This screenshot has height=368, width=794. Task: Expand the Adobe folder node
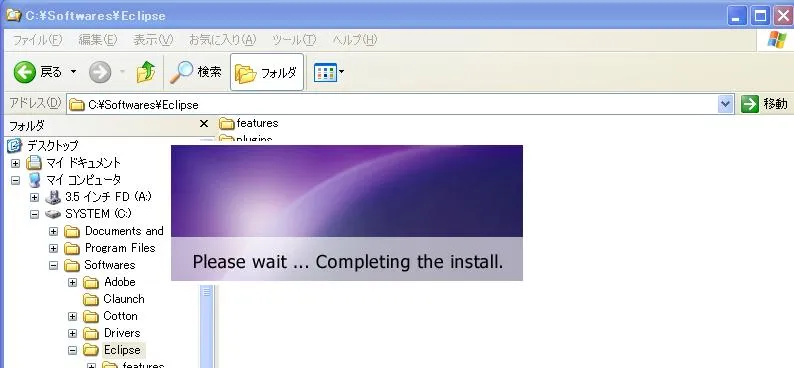click(x=72, y=282)
